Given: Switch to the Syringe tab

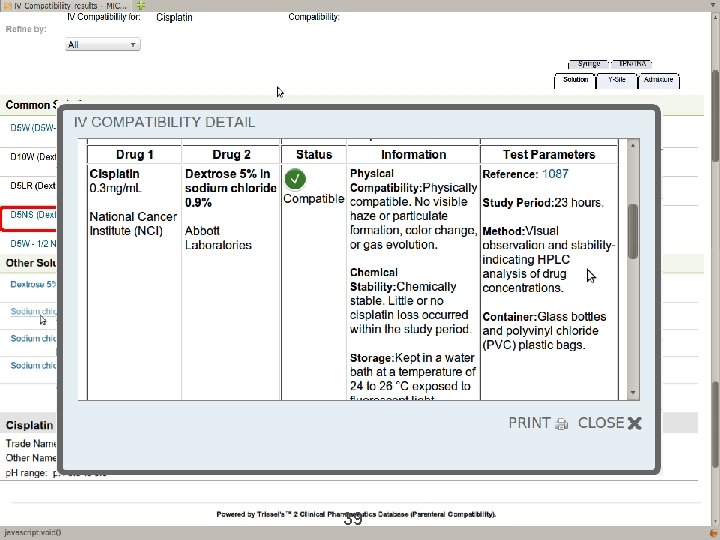Looking at the screenshot, I should coord(589,64).
